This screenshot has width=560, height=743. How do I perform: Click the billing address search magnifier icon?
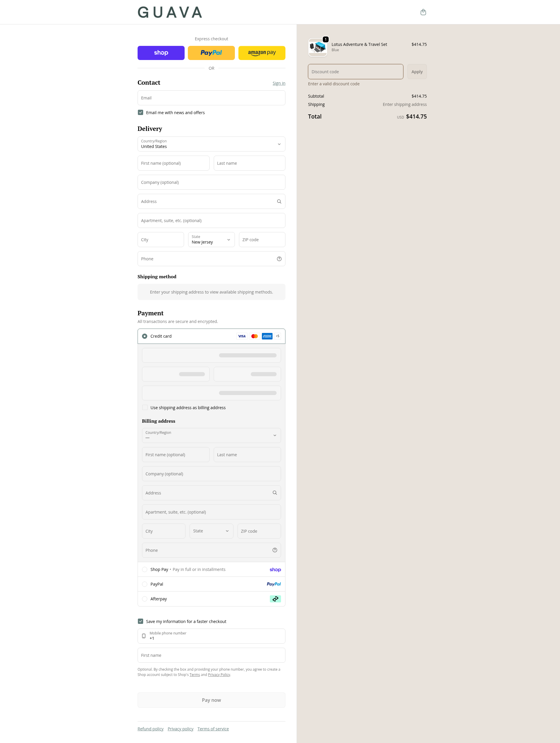pos(275,493)
